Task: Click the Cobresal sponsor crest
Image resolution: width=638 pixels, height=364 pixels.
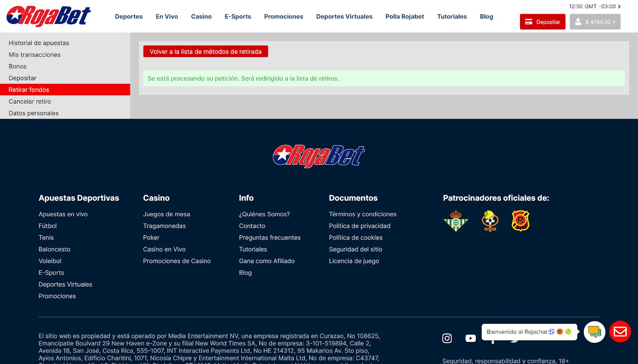Action: pyautogui.click(x=490, y=221)
